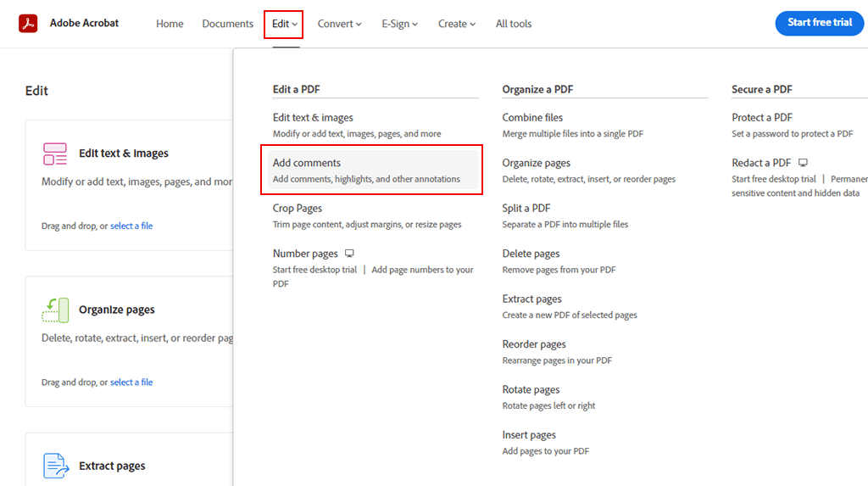This screenshot has height=486, width=868.
Task: Click 'Trim page content, adjust margins' description
Action: 367,225
